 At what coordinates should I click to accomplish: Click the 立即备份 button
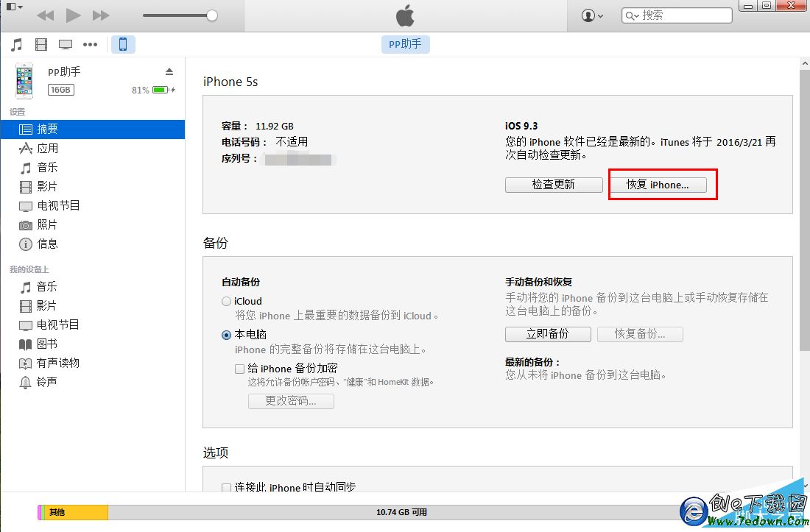548,334
